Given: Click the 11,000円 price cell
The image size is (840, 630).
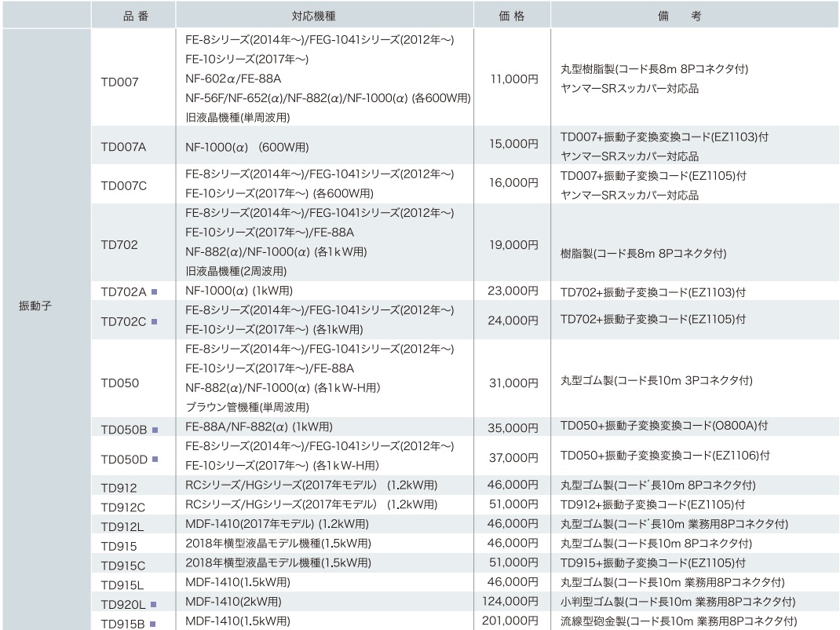Looking at the screenshot, I should pyautogui.click(x=513, y=79).
